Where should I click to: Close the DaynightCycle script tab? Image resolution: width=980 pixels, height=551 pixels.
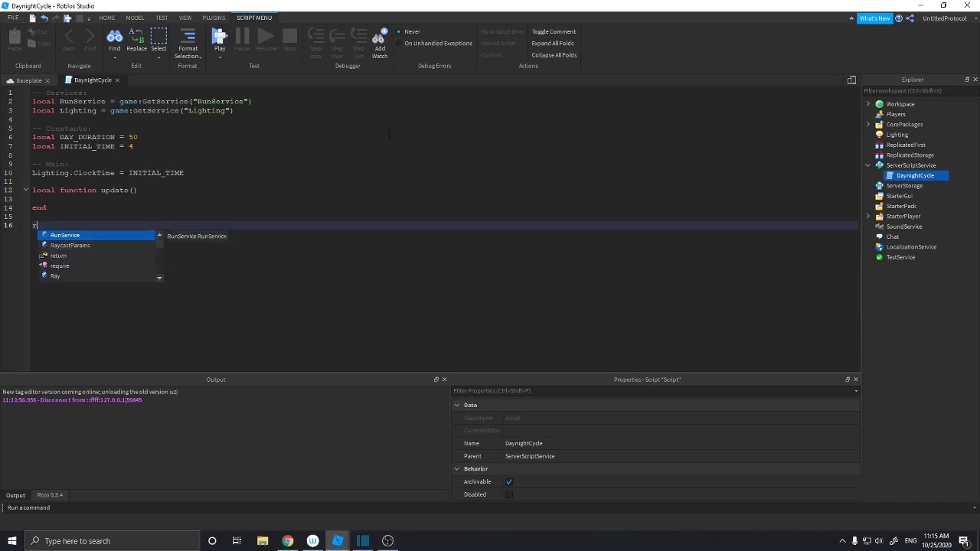coord(117,80)
